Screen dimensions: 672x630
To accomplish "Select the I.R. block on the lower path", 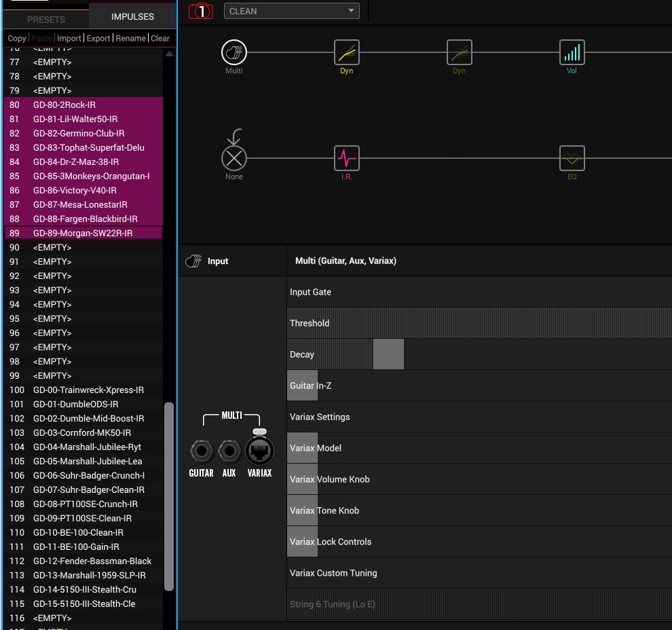I will coord(346,158).
